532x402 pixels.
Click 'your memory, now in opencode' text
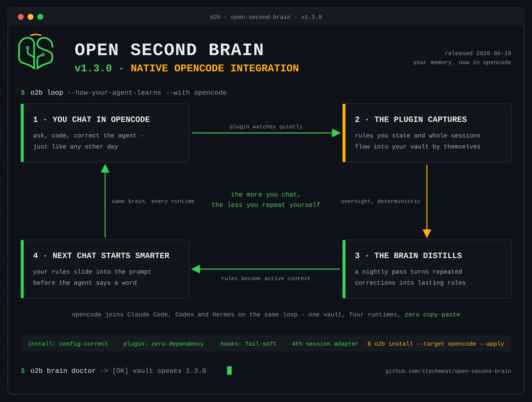point(462,62)
